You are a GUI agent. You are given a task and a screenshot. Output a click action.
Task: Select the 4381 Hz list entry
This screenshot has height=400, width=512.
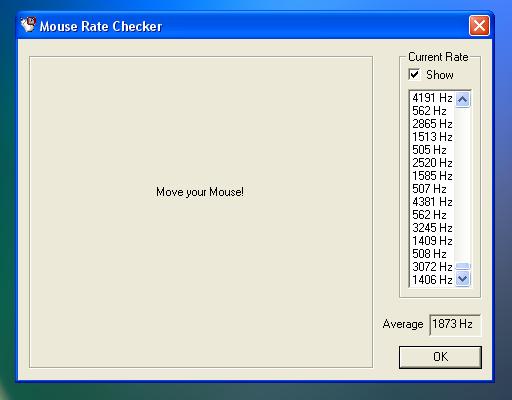tap(432, 202)
